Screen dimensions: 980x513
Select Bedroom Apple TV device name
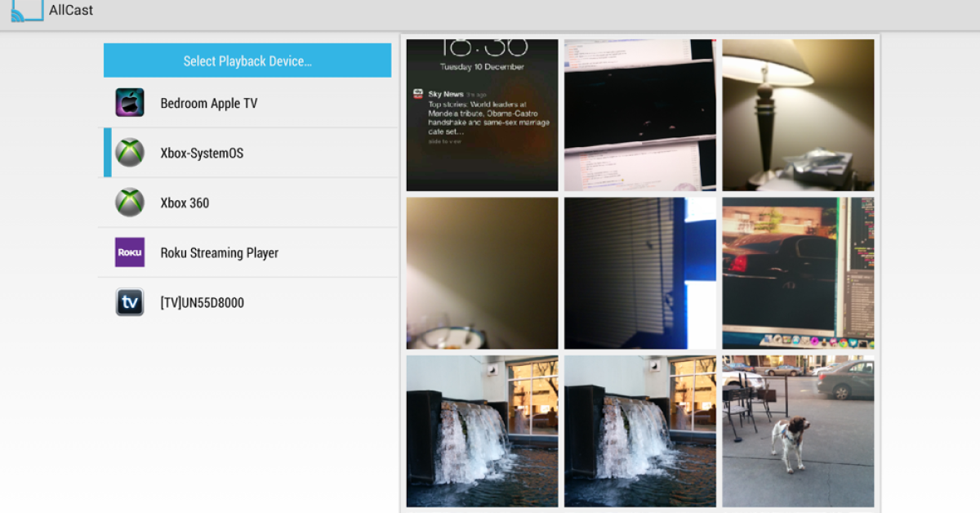[x=209, y=104]
